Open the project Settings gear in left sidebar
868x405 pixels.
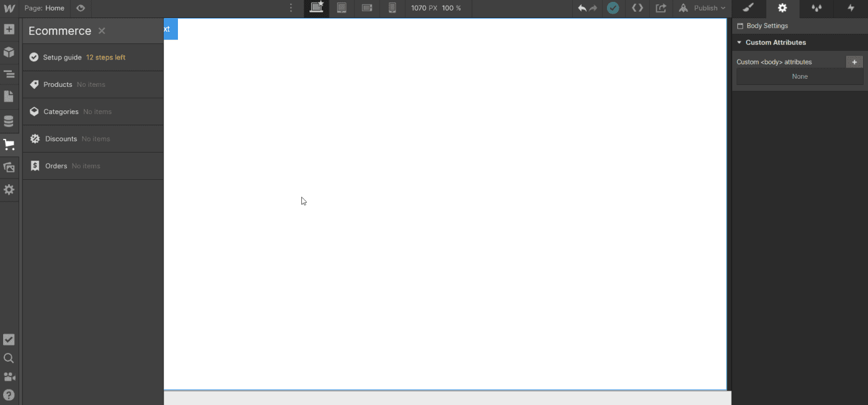(9, 190)
